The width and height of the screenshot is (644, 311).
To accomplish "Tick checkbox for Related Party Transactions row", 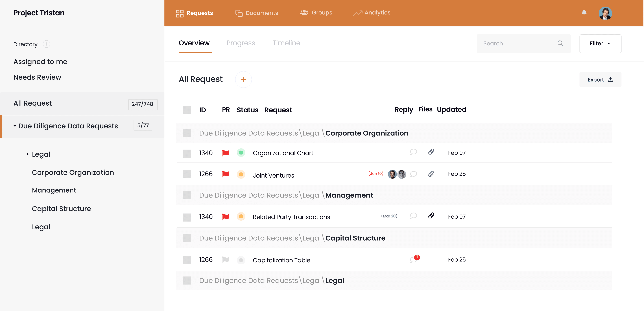I will pyautogui.click(x=187, y=217).
